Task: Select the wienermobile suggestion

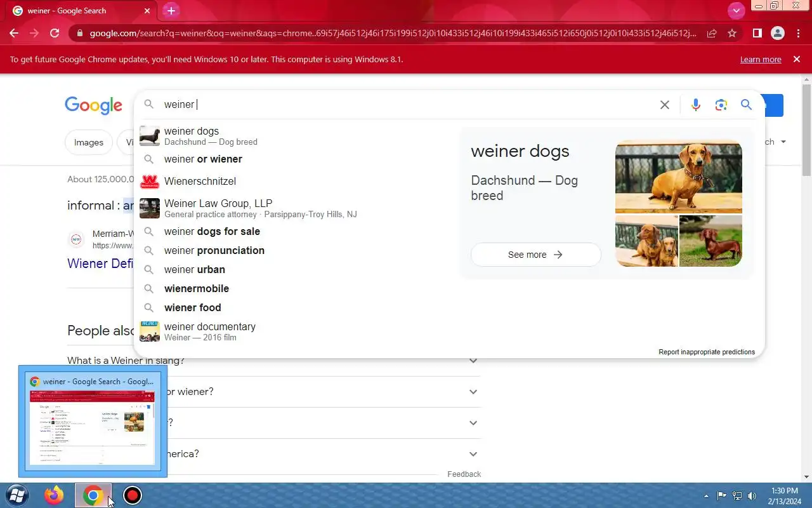Action: pos(295,288)
